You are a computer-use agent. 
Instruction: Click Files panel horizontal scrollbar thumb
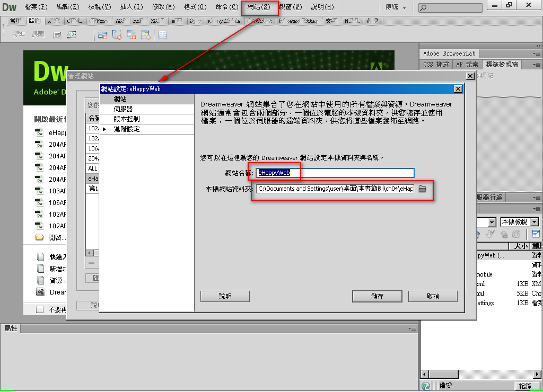tap(444, 375)
